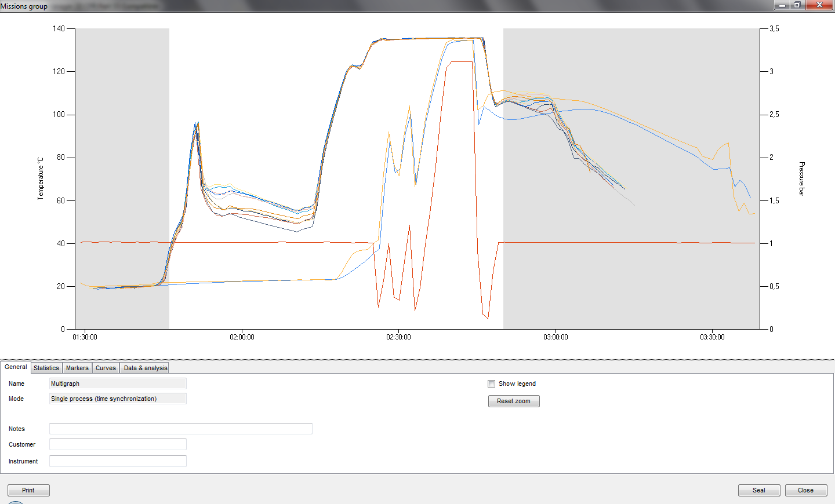Viewport: 835px width, 504px height.
Task: Click into the Customer text field
Action: (x=118, y=444)
